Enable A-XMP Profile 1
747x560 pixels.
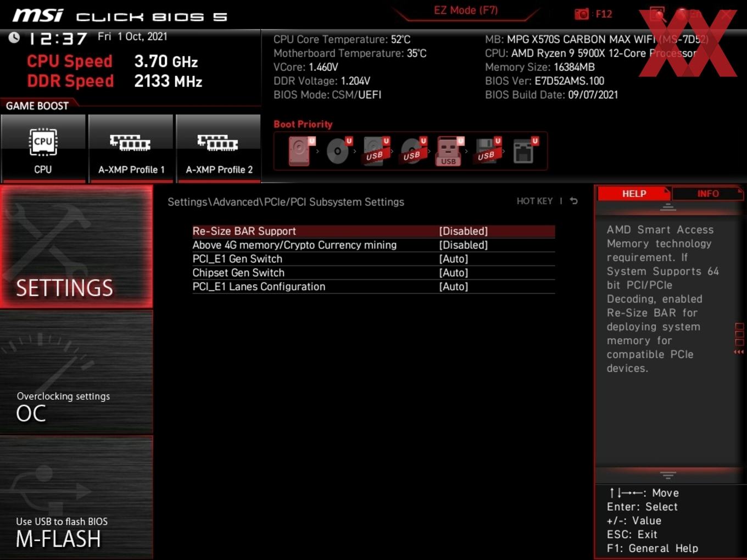pyautogui.click(x=131, y=148)
